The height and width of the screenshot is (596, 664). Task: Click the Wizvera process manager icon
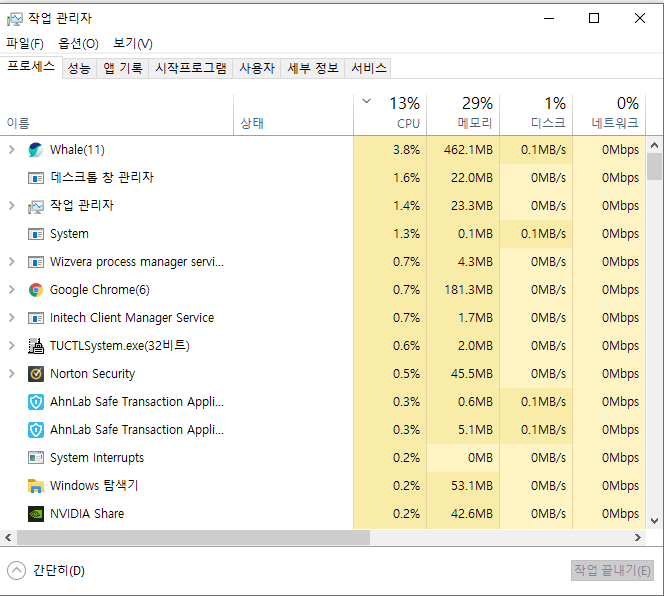coord(36,262)
